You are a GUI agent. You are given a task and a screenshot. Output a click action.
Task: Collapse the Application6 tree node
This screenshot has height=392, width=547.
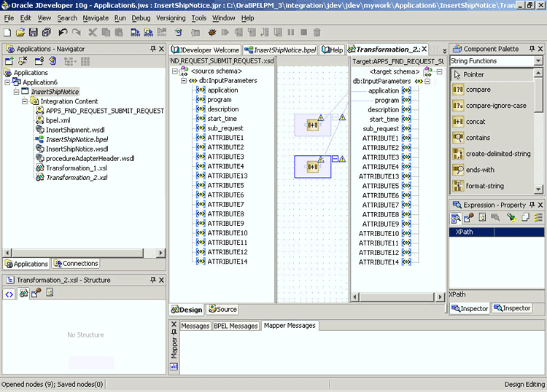pos(7,82)
